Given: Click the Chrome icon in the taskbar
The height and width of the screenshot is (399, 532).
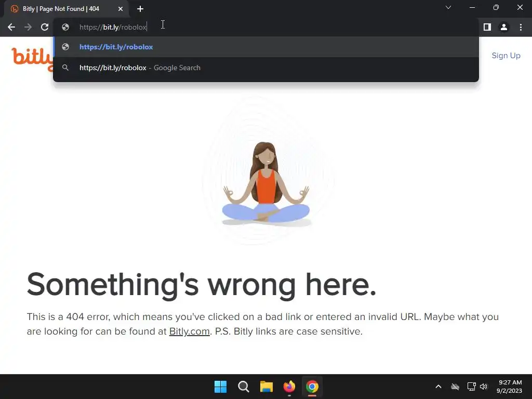Looking at the screenshot, I should pos(312,387).
